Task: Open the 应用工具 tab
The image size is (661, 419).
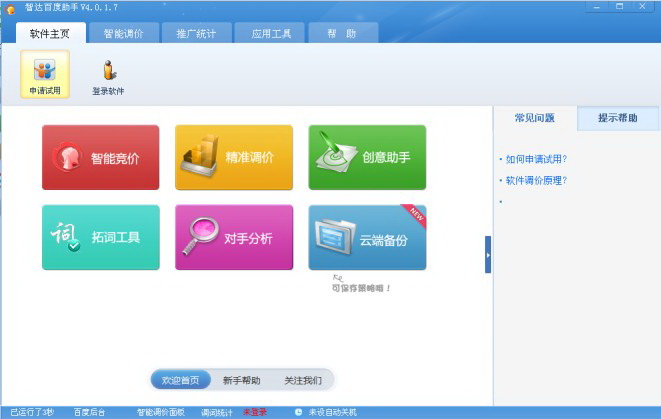Action: click(270, 33)
